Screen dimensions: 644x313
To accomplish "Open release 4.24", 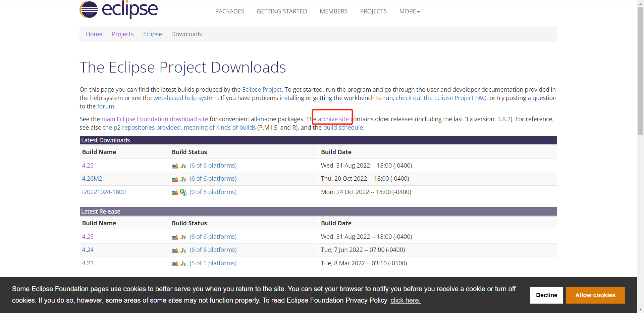I will point(88,250).
